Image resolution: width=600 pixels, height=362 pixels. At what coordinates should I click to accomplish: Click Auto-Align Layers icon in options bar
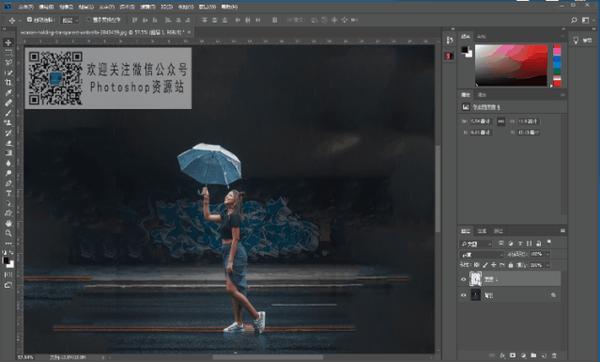pyautogui.click(x=275, y=20)
